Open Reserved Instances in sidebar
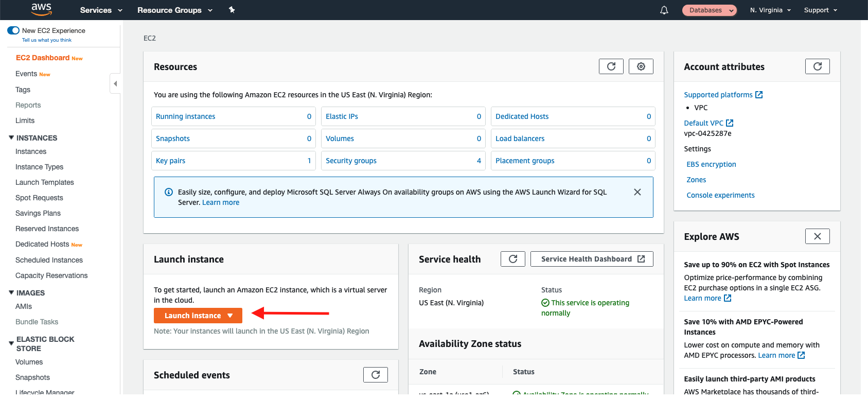Image resolution: width=868 pixels, height=400 pixels. [x=47, y=229]
